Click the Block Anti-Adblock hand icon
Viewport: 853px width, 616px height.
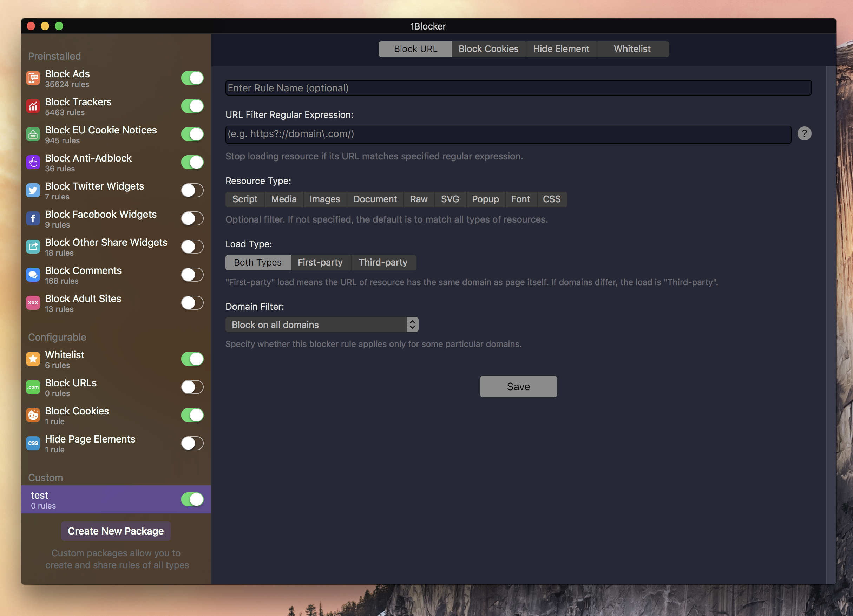point(33,163)
